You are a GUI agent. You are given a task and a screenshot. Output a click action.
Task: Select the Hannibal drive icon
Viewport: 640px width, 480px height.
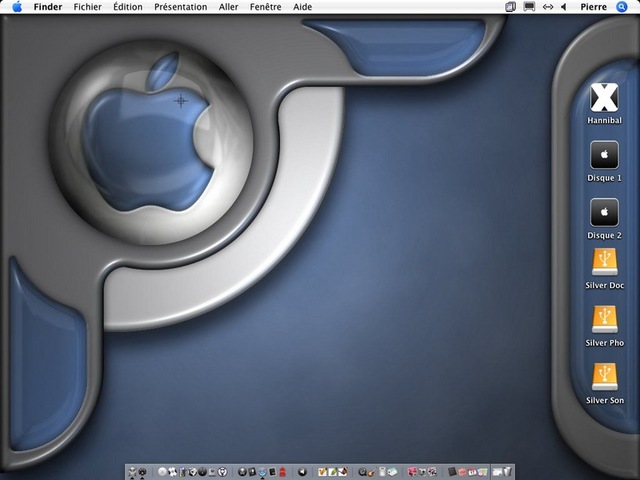point(604,98)
